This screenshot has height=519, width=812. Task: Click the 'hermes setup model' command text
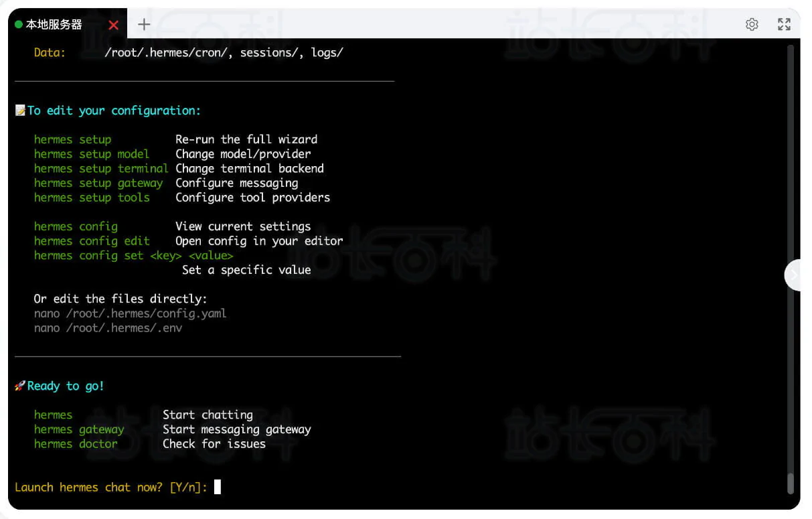(92, 154)
